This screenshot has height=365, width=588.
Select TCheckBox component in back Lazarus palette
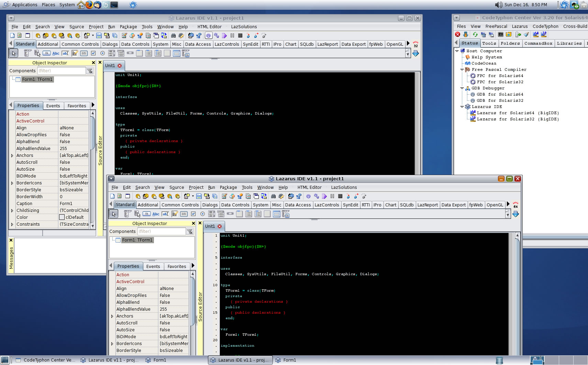(x=93, y=53)
